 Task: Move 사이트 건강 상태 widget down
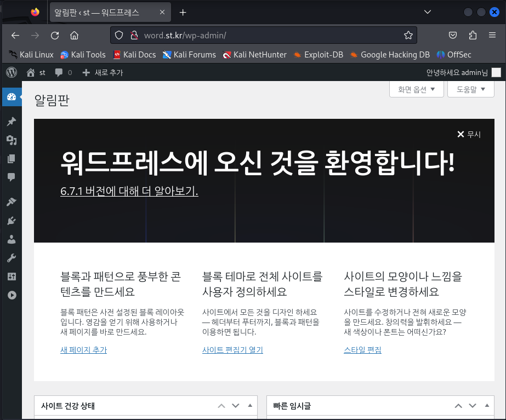236,406
